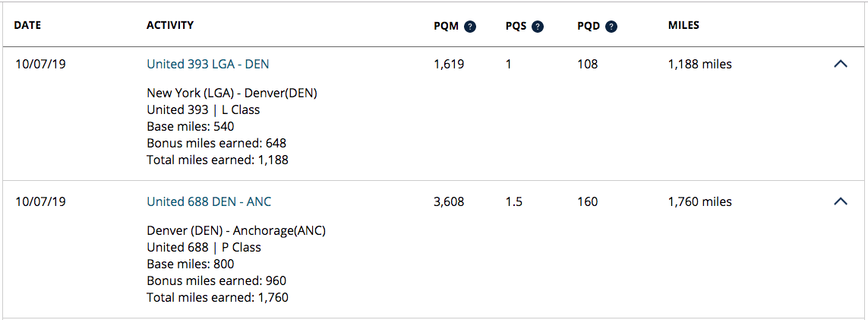Click the PQM column header label

point(446,27)
